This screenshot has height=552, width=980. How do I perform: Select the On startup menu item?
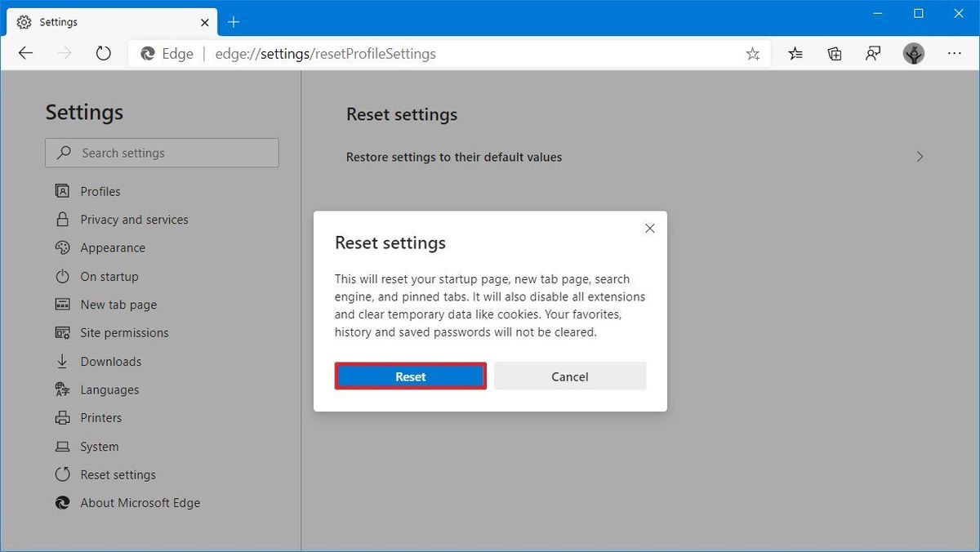click(107, 276)
